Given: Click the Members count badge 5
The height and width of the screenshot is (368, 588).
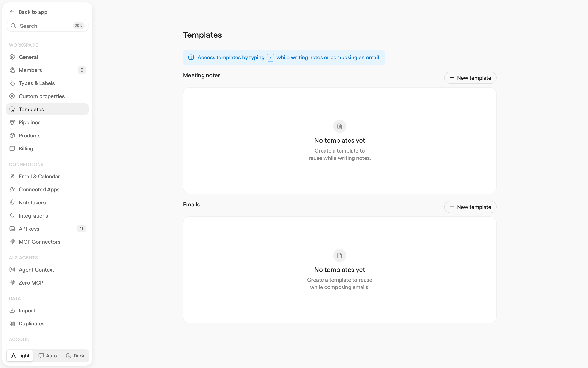Looking at the screenshot, I should [x=82, y=70].
